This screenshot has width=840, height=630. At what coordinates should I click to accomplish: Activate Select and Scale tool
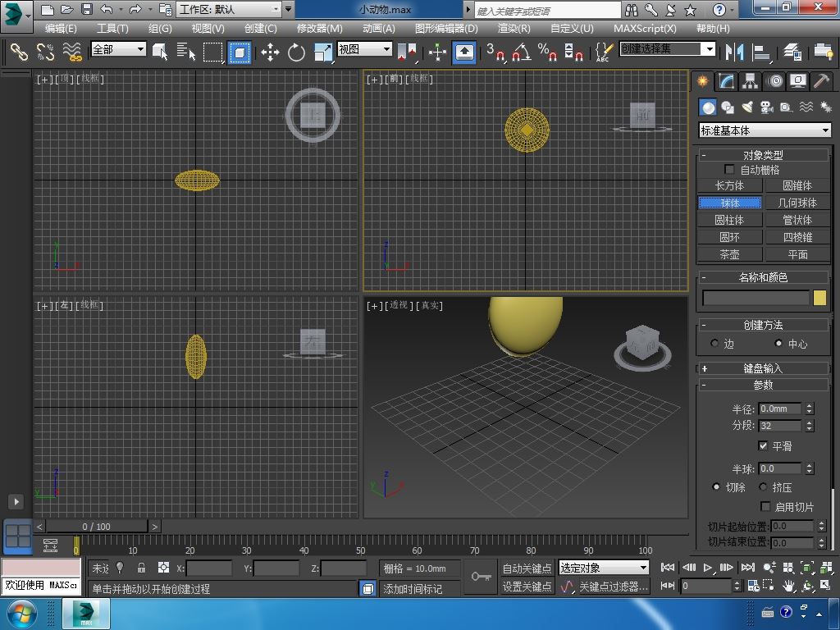pyautogui.click(x=323, y=52)
